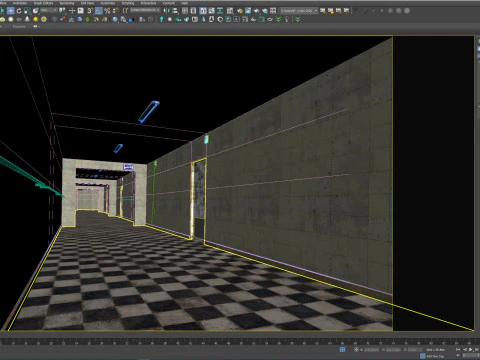This screenshot has height=360, width=480.
Task: Activate the Select and Move tool
Action: (x=11, y=11)
